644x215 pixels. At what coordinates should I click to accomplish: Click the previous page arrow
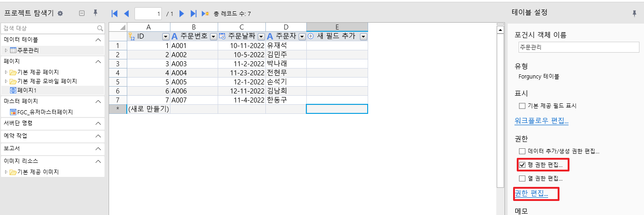click(126, 14)
